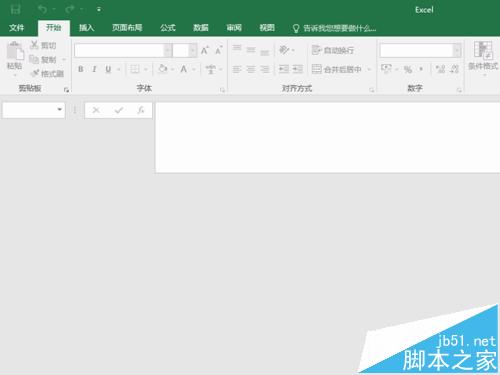This screenshot has height=375, width=500.
Task: Click the fill color bucket icon
Action: pyautogui.click(x=163, y=69)
